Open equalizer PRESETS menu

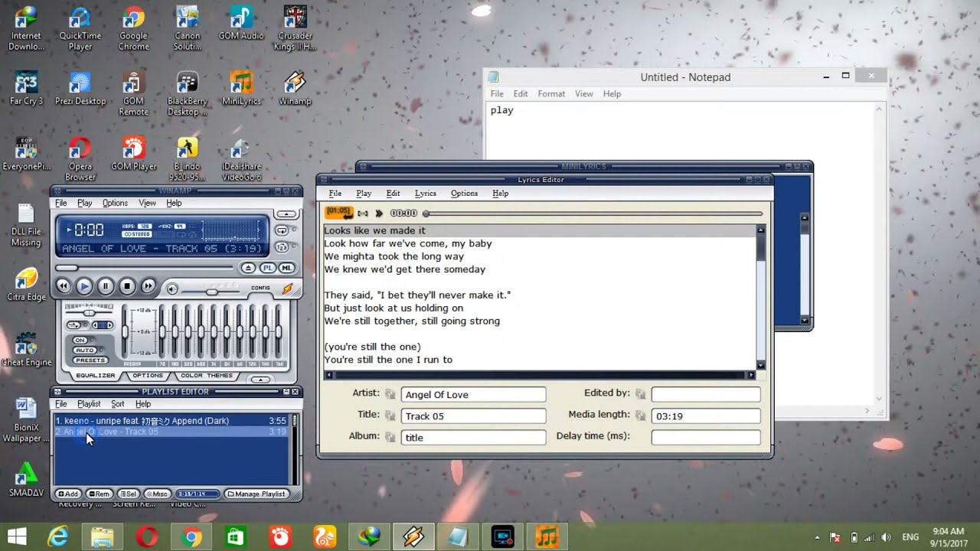click(90, 360)
